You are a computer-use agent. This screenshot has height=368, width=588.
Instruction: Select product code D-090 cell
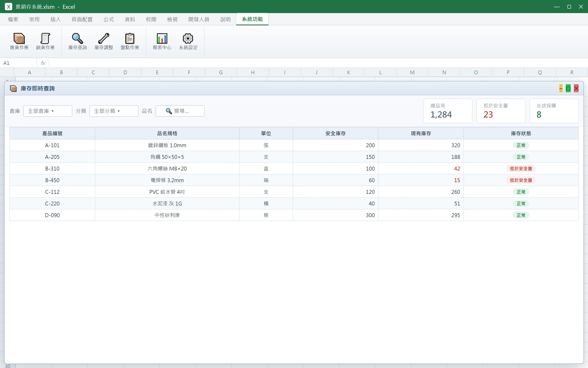[x=52, y=215]
